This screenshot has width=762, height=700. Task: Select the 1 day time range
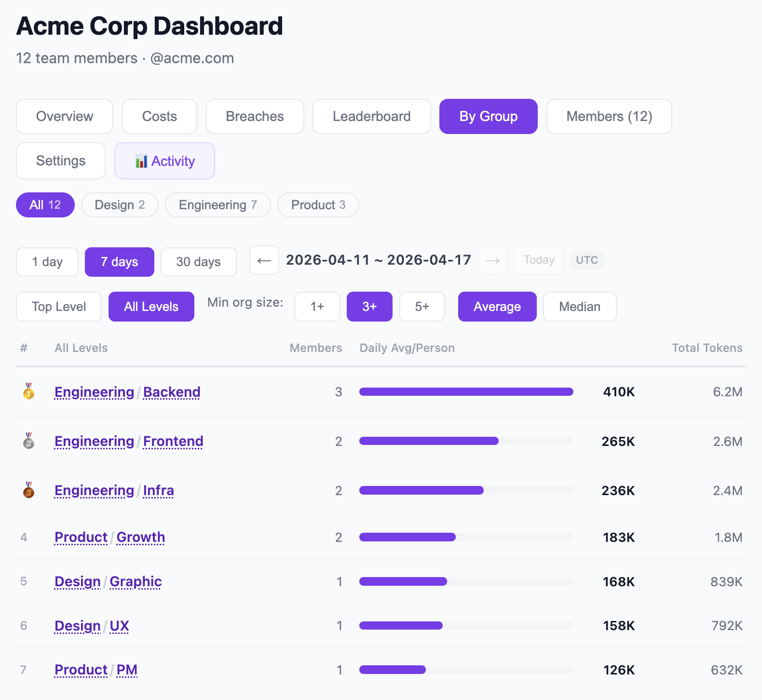point(47,262)
